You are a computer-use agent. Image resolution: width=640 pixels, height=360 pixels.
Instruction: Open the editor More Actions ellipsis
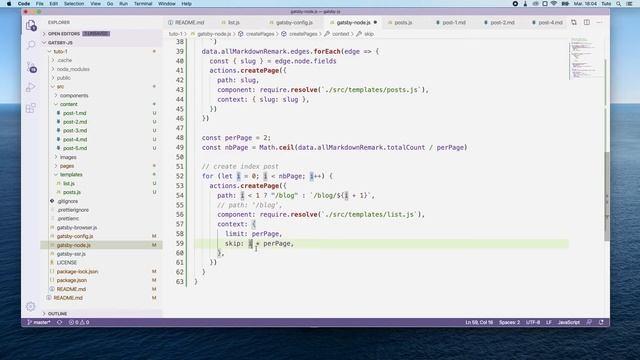coord(599,22)
